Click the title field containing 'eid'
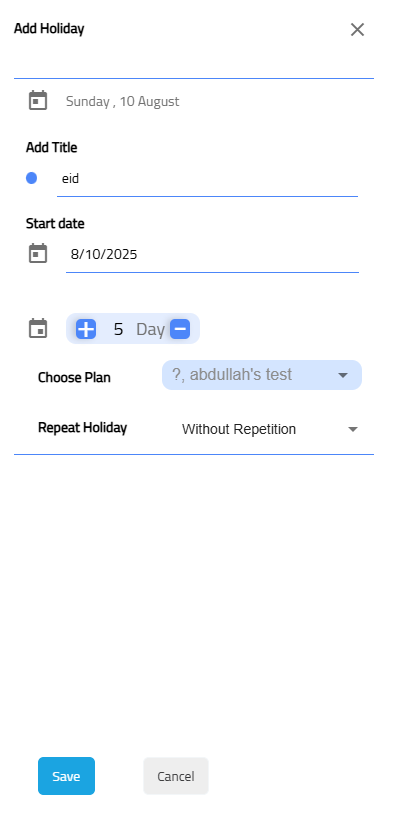The width and height of the screenshot is (393, 818). (x=207, y=179)
